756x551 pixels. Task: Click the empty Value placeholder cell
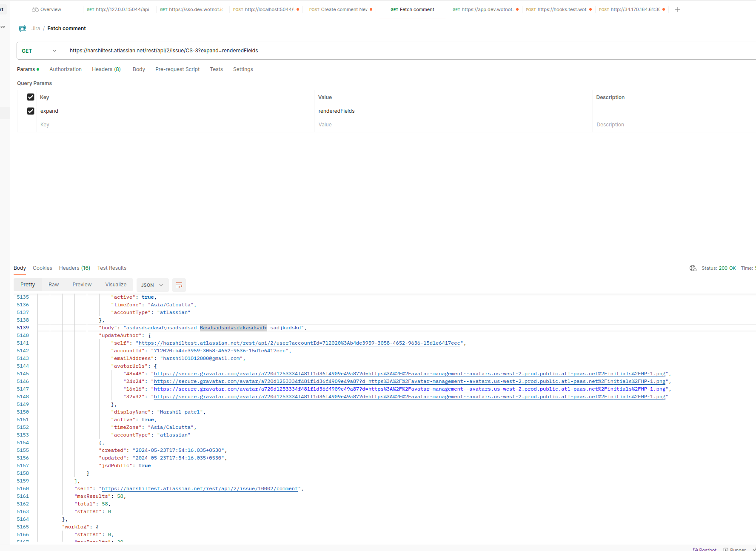pos(454,125)
